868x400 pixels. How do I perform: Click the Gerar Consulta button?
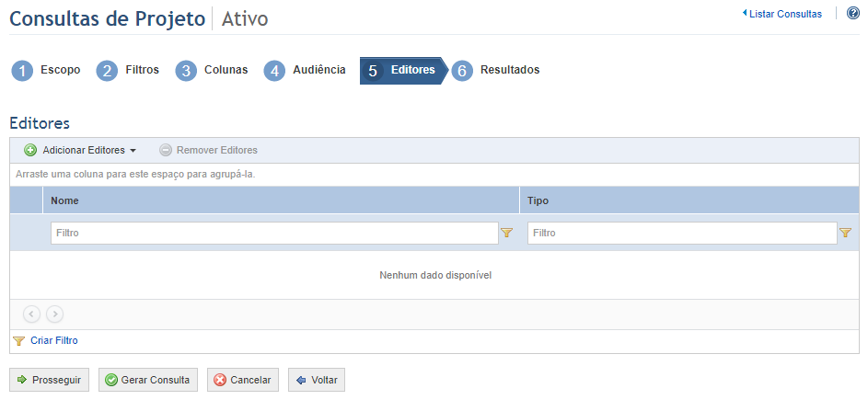(148, 380)
